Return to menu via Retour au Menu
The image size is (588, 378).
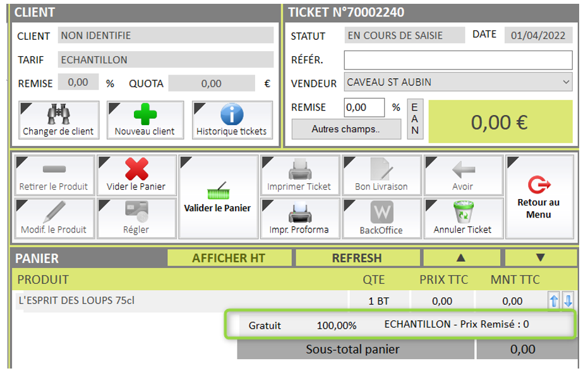coord(539,196)
